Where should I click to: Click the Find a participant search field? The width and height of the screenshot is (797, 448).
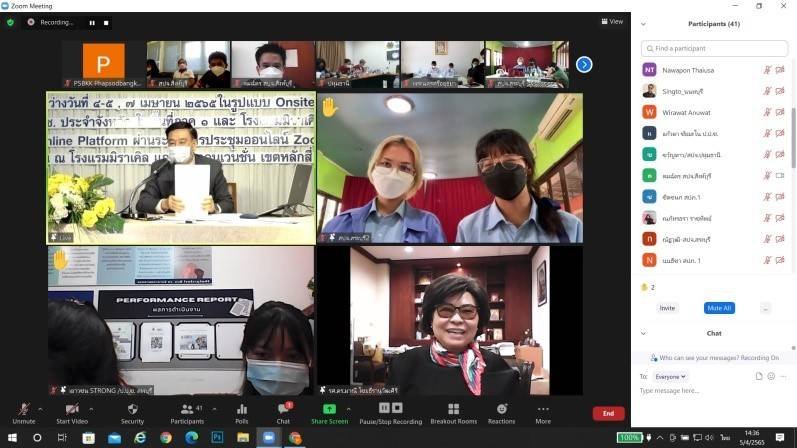[x=714, y=48]
